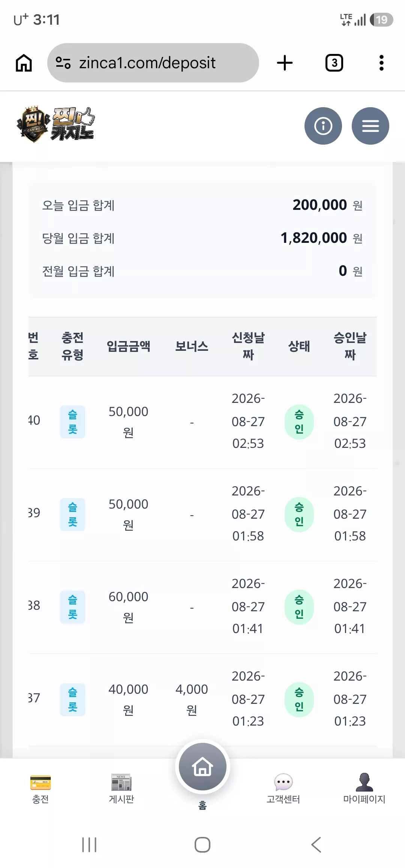Click the 승인 status badge for 01:58 deposit
Viewport: 405px width, 868px height.
299,515
